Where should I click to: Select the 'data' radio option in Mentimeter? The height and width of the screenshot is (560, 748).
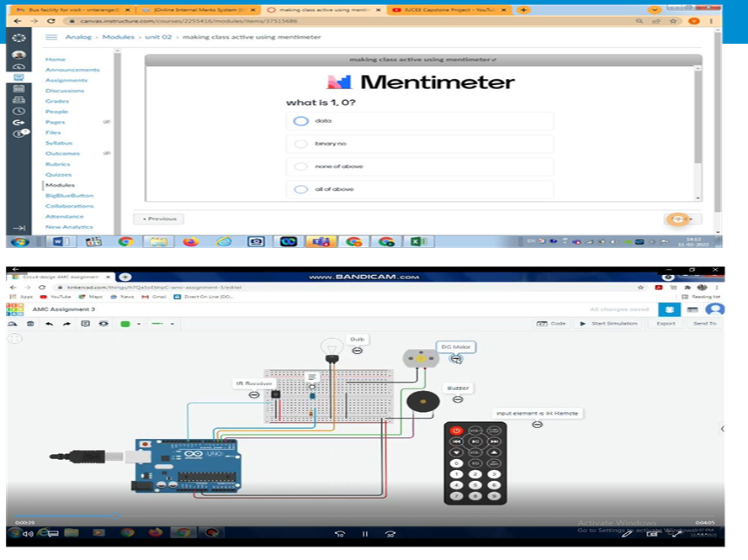pyautogui.click(x=300, y=121)
